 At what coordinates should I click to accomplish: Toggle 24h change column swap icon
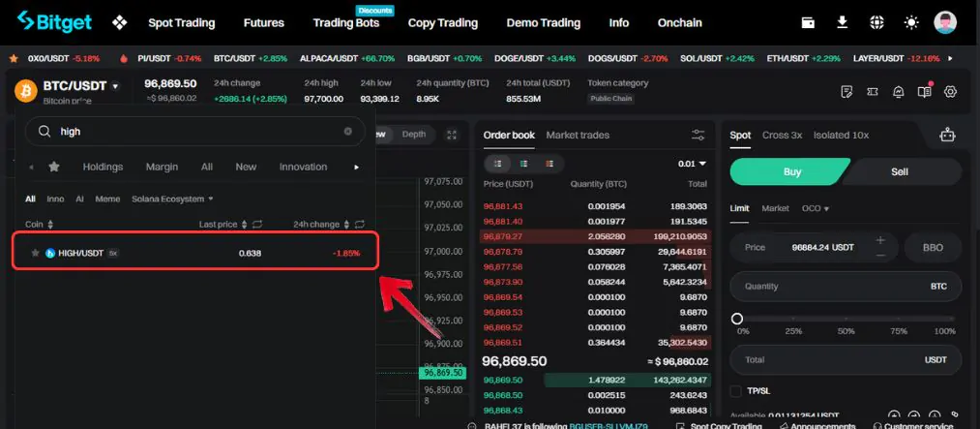(x=359, y=224)
